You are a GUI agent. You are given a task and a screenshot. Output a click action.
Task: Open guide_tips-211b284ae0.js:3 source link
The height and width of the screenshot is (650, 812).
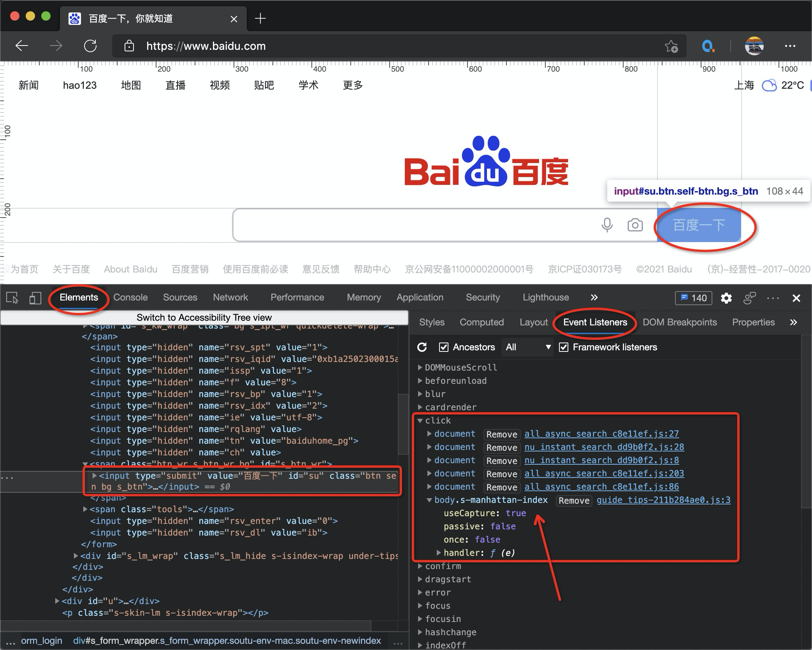coord(663,500)
